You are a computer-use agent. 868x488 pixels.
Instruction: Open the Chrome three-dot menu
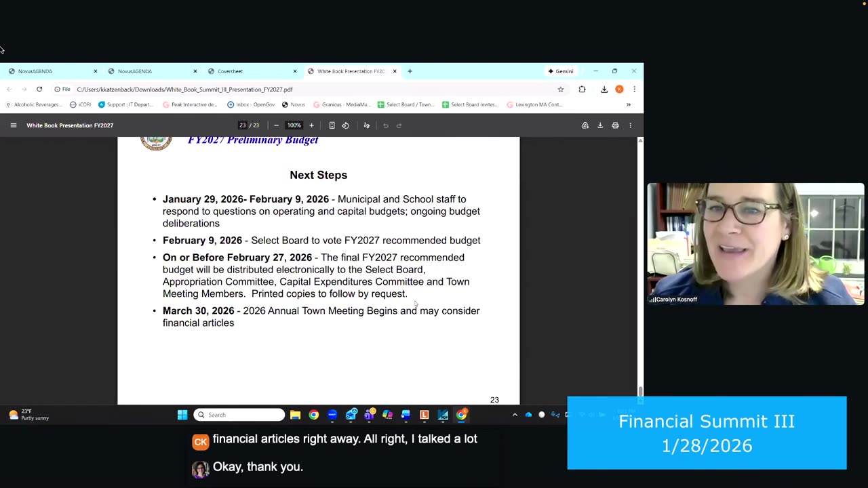coord(634,89)
